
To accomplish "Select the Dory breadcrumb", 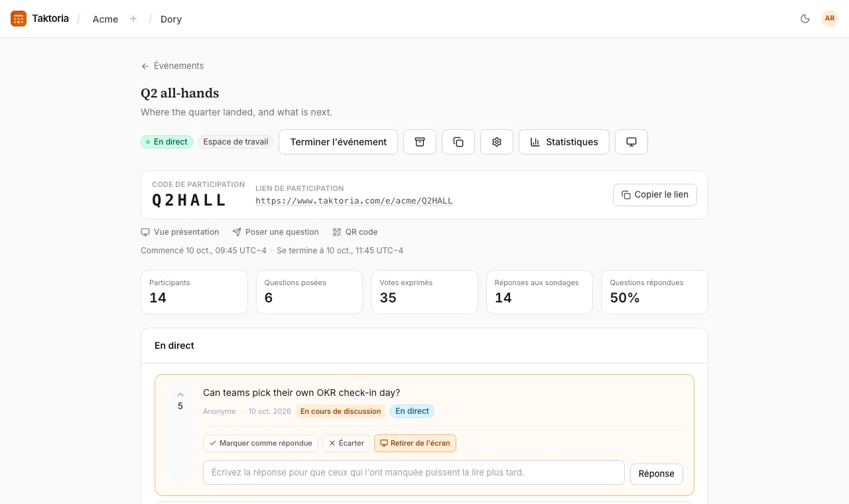I will [171, 19].
